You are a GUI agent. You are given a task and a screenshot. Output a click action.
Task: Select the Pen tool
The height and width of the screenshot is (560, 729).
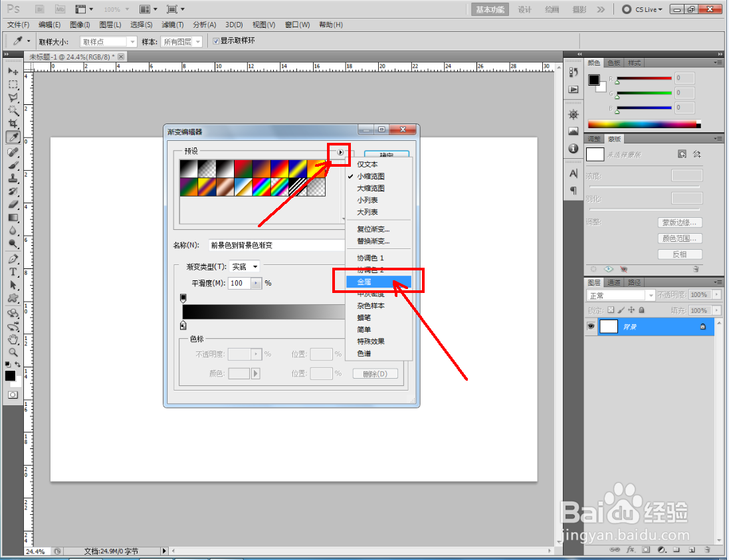tap(13, 259)
